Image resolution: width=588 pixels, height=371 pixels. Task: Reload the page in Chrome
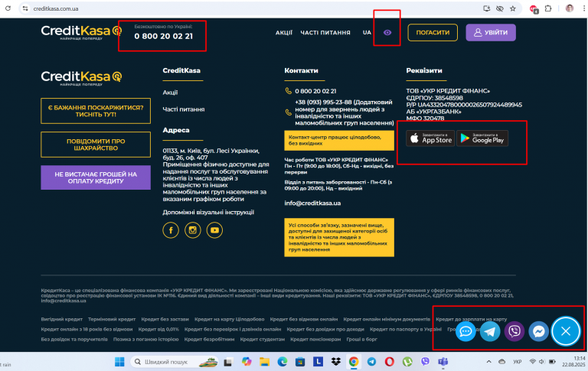pyautogui.click(x=8, y=8)
